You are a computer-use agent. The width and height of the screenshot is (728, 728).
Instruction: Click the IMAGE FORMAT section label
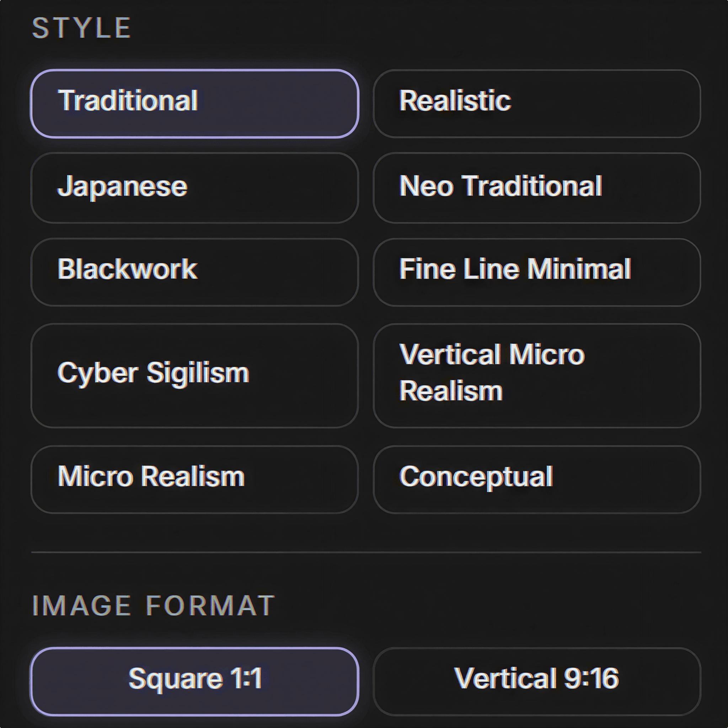[x=153, y=606]
